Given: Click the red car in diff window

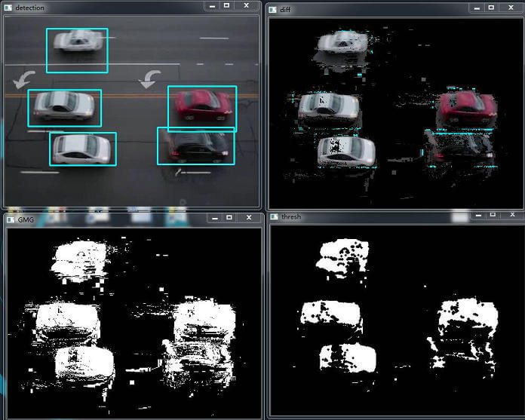Looking at the screenshot, I should point(468,108).
